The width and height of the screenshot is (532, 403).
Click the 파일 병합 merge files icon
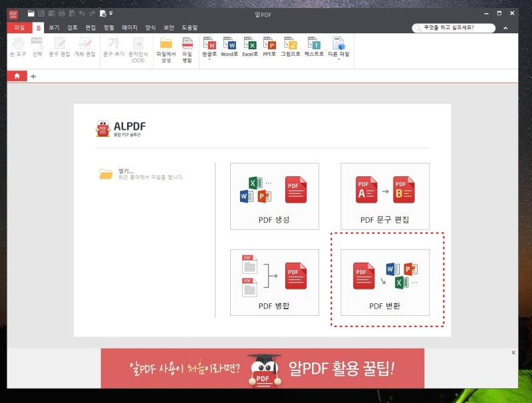(x=188, y=50)
